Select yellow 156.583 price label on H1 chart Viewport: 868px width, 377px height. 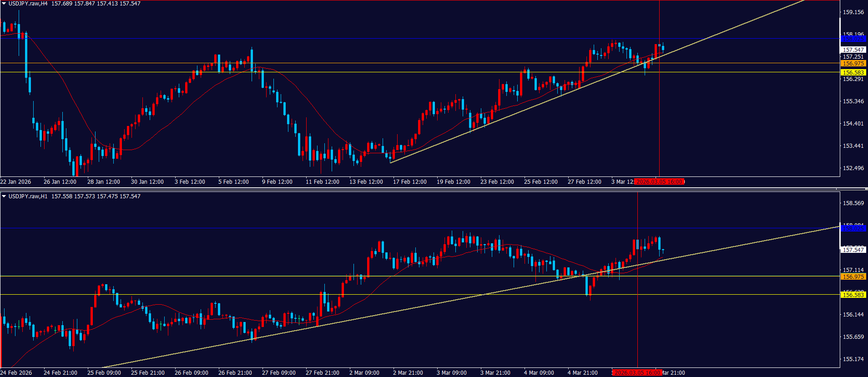tap(853, 295)
